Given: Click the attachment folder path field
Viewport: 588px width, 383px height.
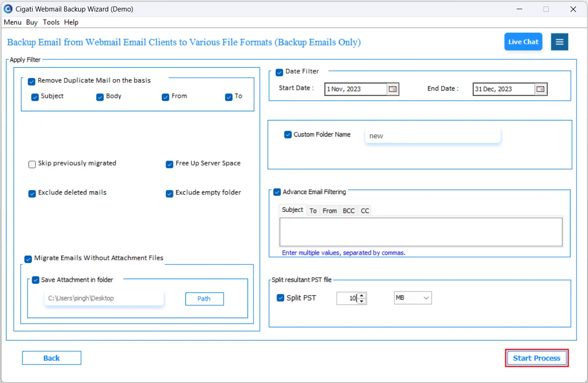Looking at the screenshot, I should [104, 298].
